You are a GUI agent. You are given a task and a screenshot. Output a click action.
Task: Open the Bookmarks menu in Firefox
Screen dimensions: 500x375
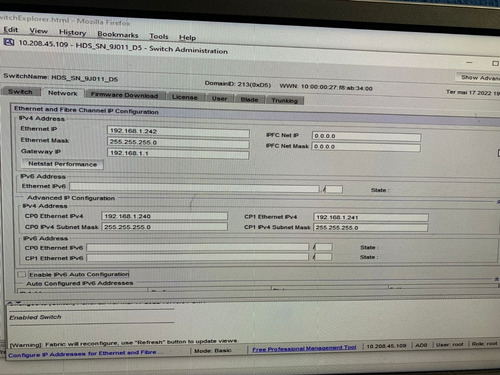point(117,34)
